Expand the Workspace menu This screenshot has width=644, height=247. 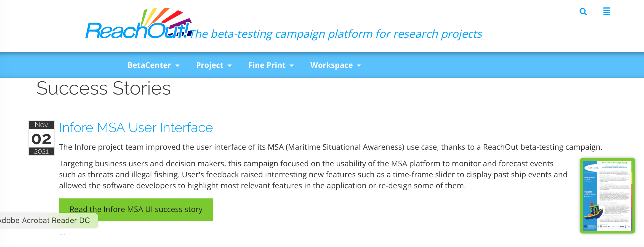click(336, 65)
